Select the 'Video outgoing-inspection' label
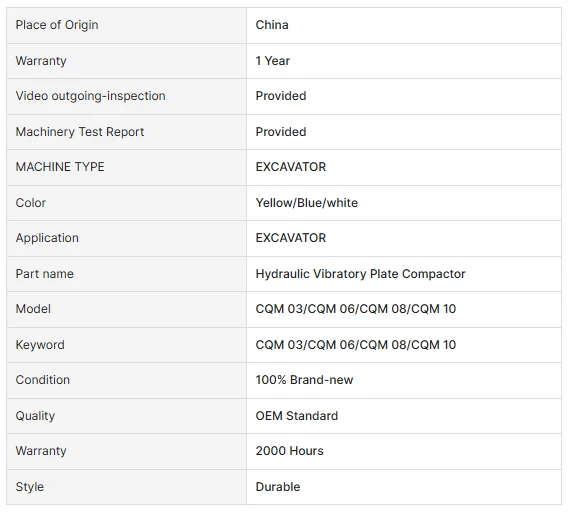Screen dimensions: 569x514 point(90,96)
